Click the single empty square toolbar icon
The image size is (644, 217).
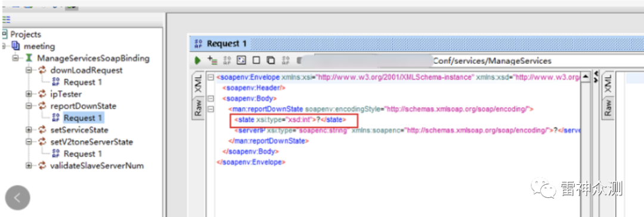pyautogui.click(x=256, y=61)
